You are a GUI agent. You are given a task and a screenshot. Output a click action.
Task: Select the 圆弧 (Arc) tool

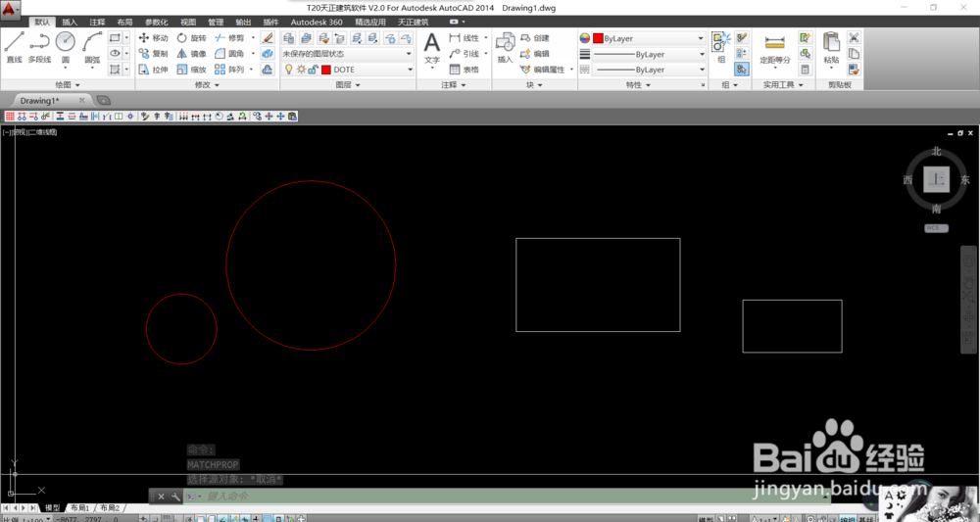point(92,47)
